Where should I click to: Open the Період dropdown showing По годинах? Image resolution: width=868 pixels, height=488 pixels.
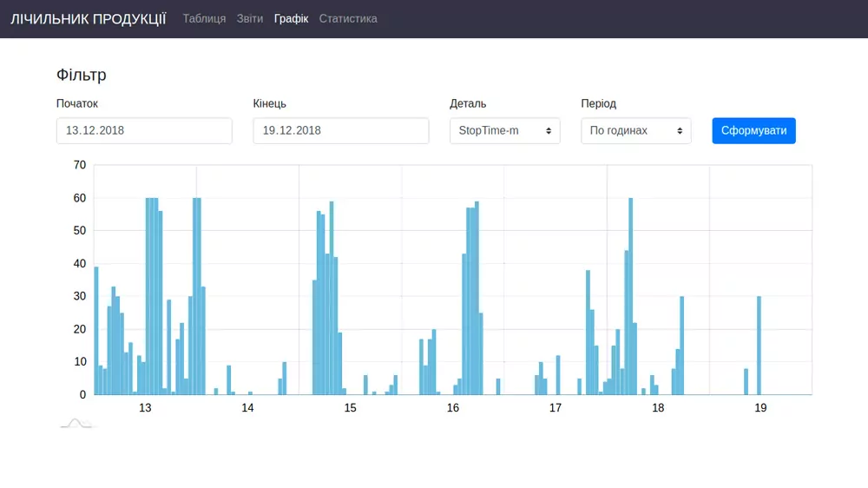[x=636, y=131]
